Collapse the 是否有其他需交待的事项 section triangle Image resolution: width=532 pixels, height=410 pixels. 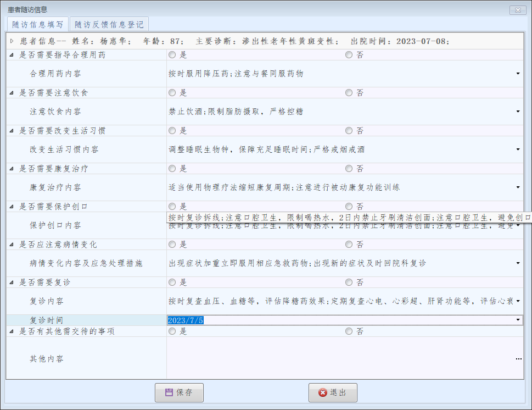pyautogui.click(x=12, y=331)
